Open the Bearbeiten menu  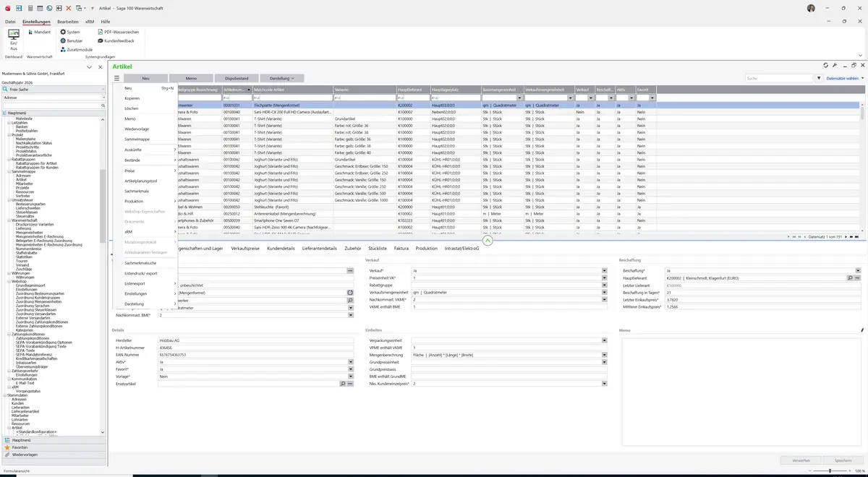tap(68, 22)
